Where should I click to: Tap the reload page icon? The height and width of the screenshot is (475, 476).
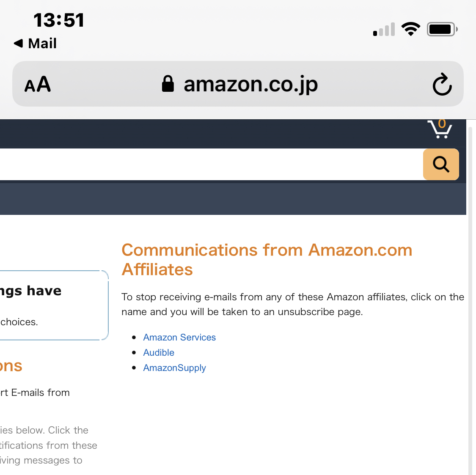pyautogui.click(x=442, y=85)
